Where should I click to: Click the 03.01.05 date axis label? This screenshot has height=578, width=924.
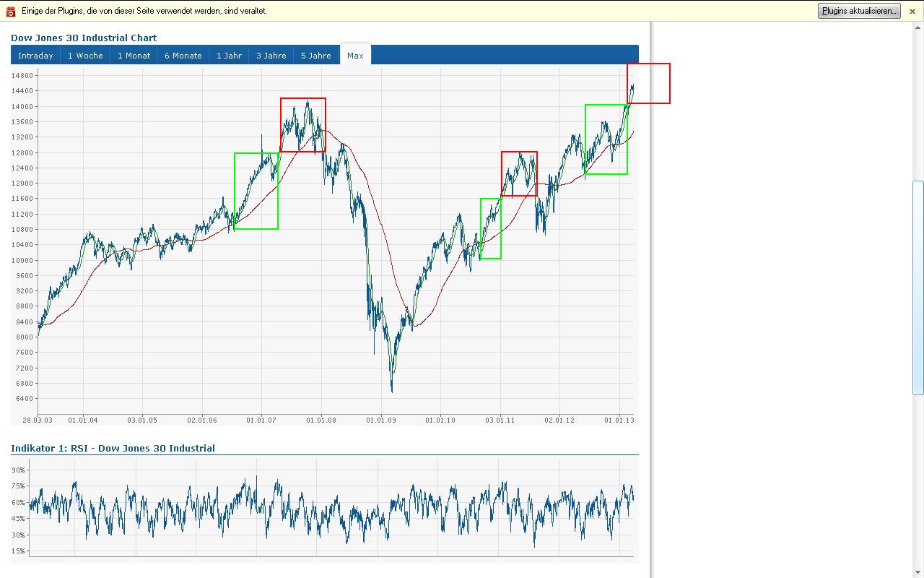coord(142,420)
